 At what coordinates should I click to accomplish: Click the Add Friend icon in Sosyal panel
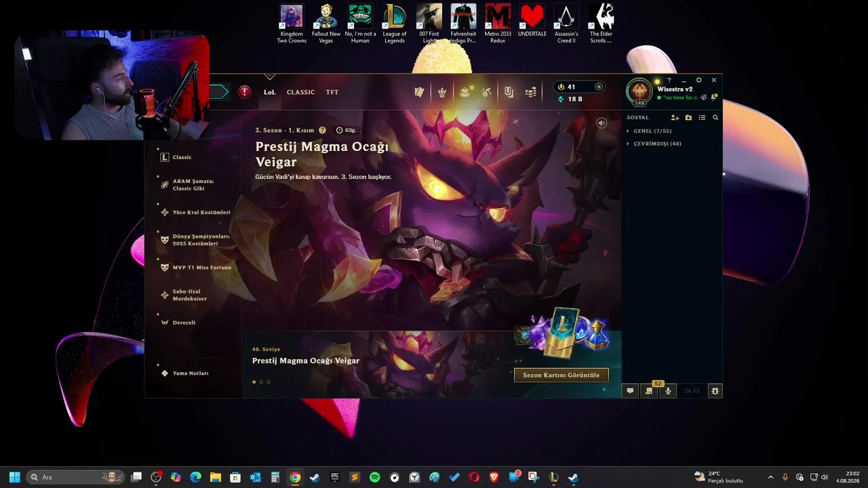675,118
